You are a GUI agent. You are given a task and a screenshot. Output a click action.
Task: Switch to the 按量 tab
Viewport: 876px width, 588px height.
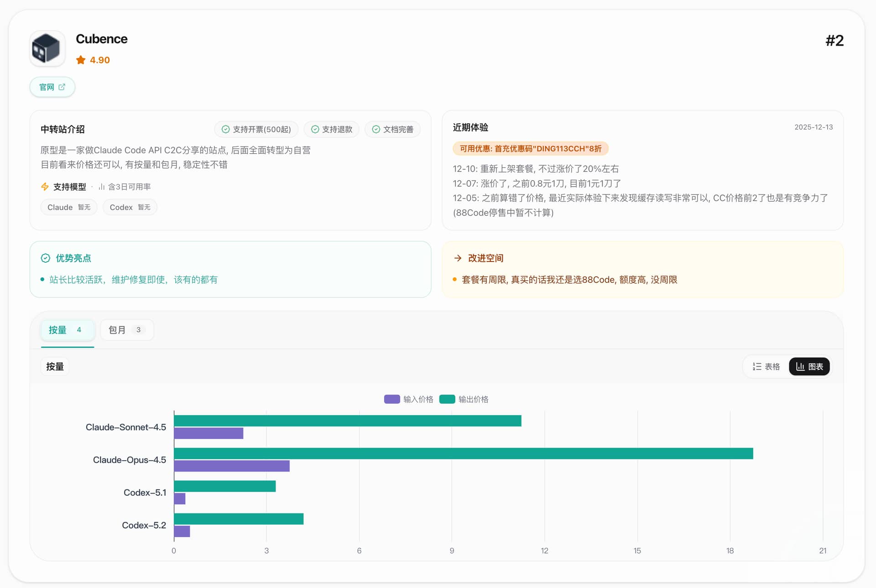68,330
